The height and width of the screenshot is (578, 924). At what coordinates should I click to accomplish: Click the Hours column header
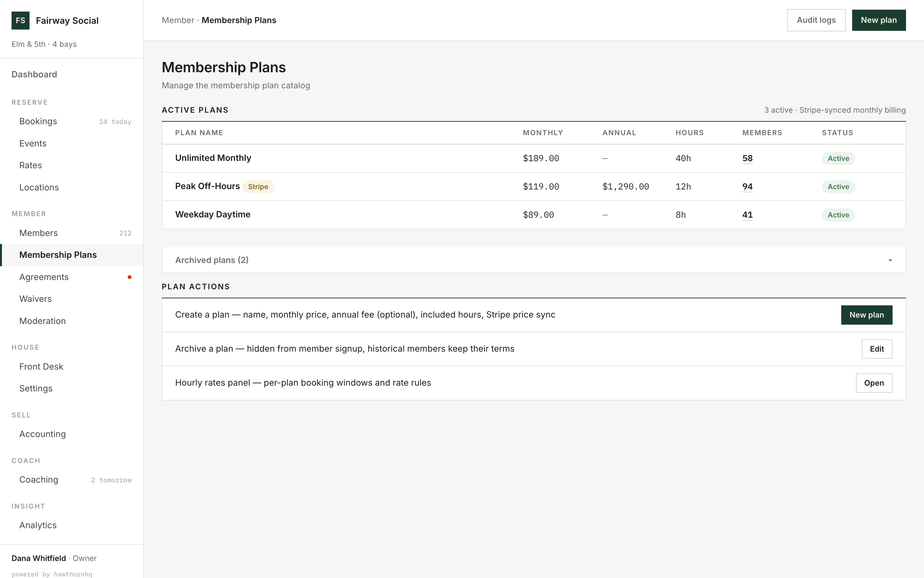tap(689, 133)
